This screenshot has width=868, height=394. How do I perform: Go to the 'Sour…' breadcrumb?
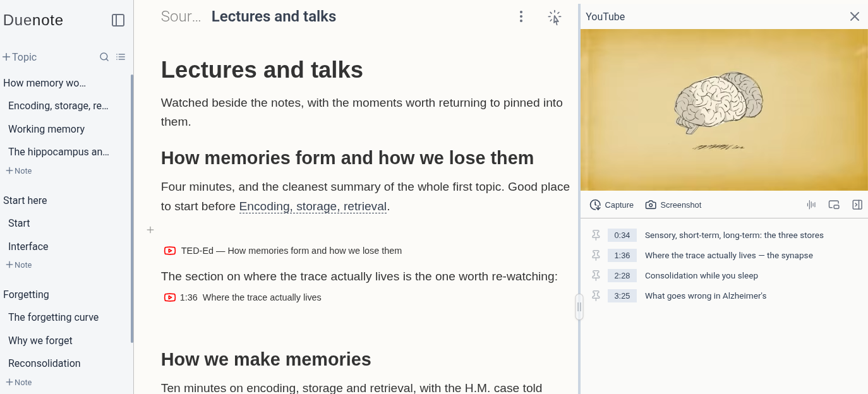(181, 16)
